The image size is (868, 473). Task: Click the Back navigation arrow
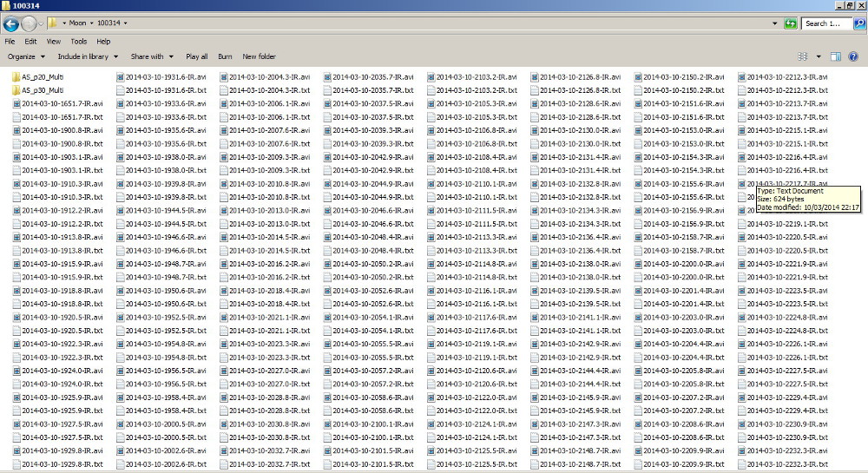point(12,23)
